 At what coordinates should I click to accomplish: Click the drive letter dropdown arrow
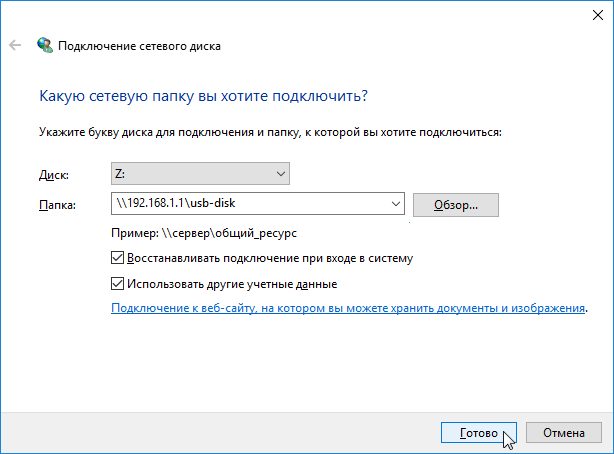point(279,174)
